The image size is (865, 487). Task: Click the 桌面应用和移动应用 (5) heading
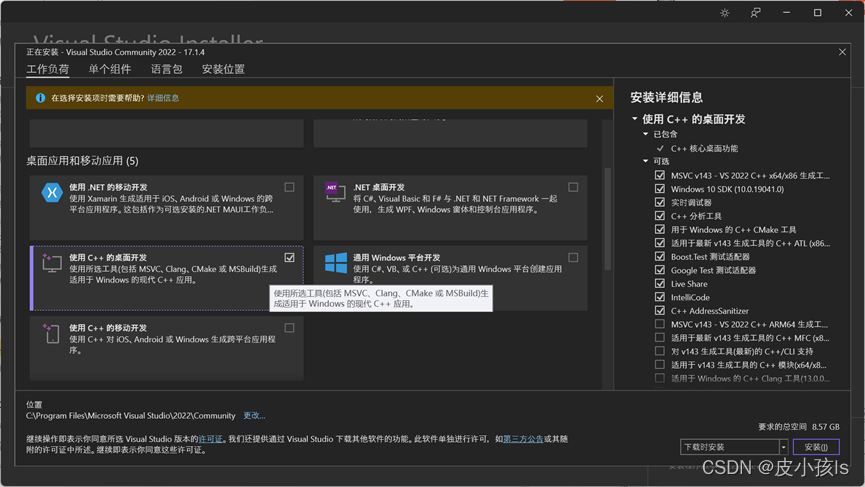click(x=83, y=161)
